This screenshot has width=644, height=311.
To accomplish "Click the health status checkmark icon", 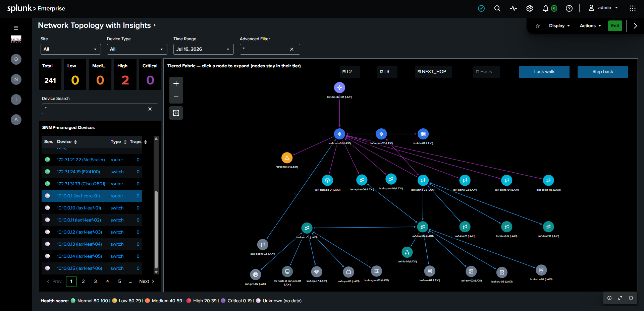I will (481, 8).
